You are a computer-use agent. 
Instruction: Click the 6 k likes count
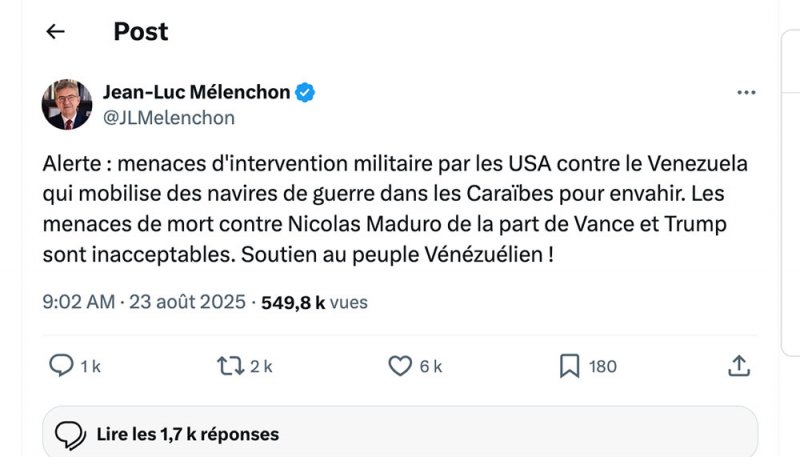(x=431, y=367)
